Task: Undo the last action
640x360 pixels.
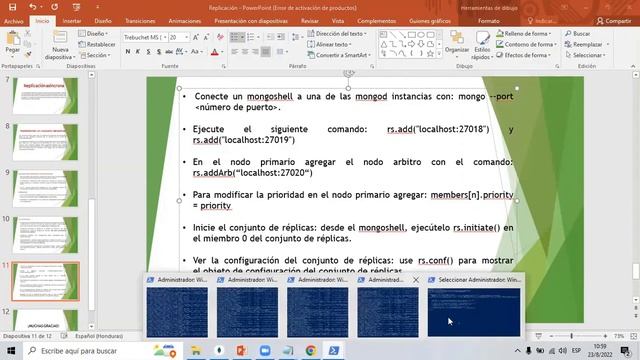Action: [x=33, y=7]
